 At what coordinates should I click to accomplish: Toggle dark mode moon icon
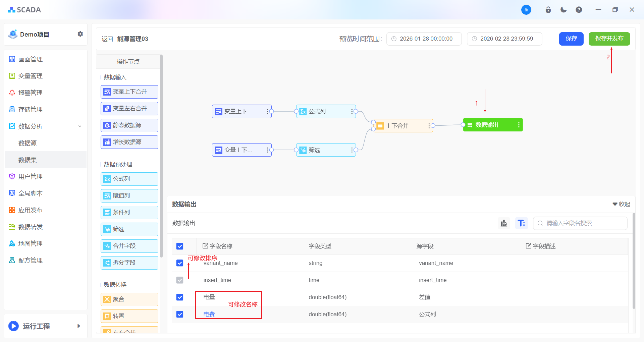click(563, 10)
